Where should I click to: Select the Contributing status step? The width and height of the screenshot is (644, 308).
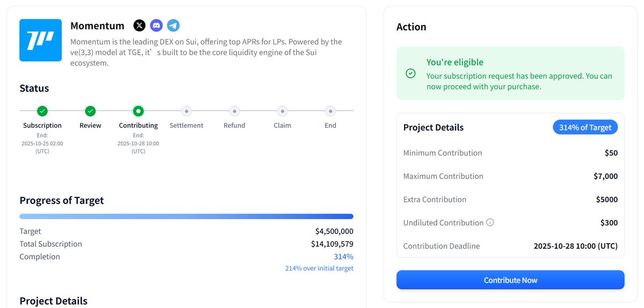tap(138, 111)
